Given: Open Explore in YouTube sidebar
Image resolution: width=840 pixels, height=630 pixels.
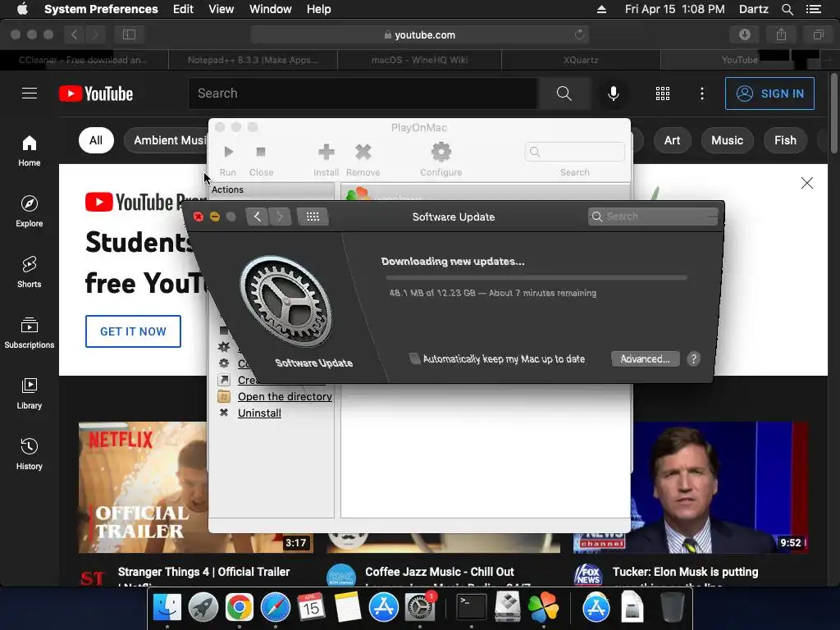Looking at the screenshot, I should click(30, 212).
